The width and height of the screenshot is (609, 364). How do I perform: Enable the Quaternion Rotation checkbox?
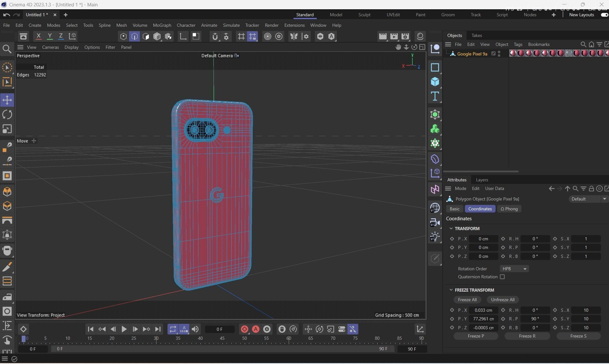(x=503, y=277)
